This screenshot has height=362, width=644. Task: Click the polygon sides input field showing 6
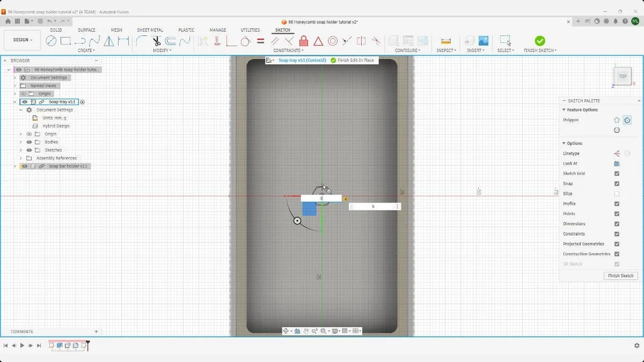pos(373,206)
